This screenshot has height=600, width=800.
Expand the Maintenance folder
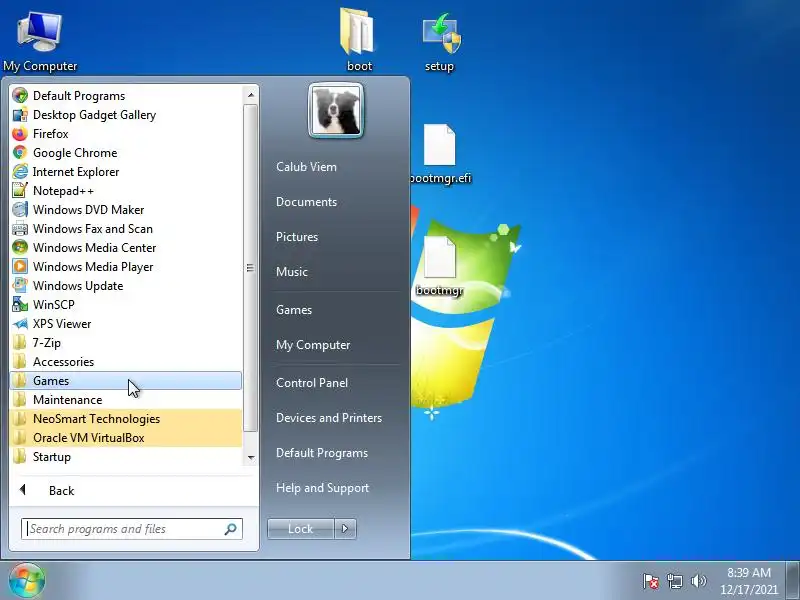[x=126, y=399]
